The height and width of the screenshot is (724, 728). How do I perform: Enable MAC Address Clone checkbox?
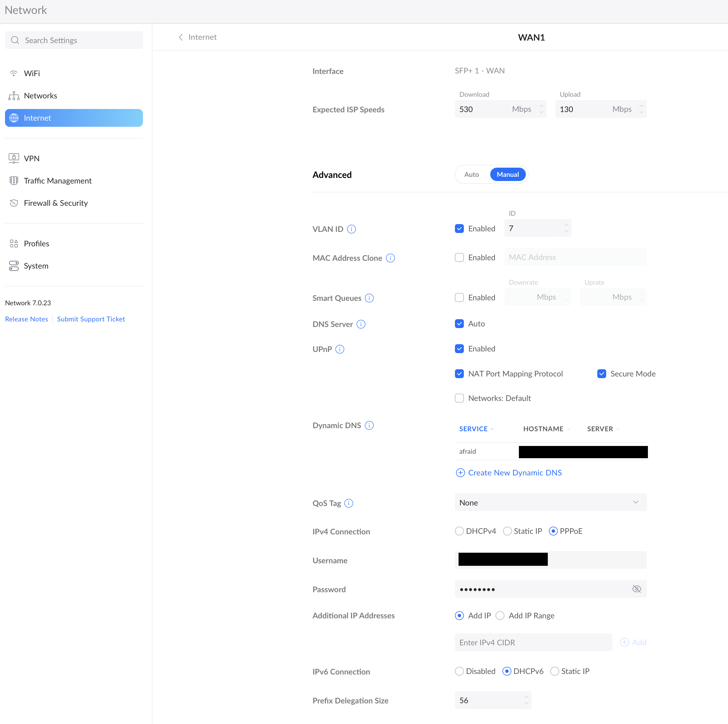[x=459, y=257]
